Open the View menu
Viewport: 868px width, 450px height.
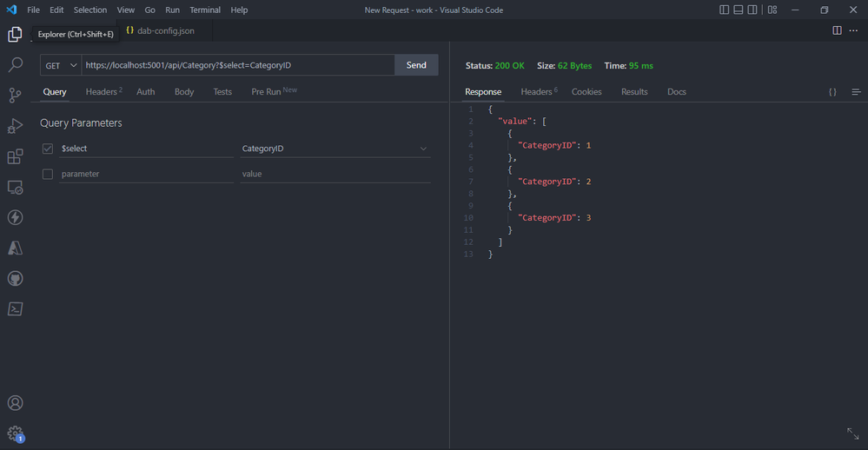click(x=126, y=10)
